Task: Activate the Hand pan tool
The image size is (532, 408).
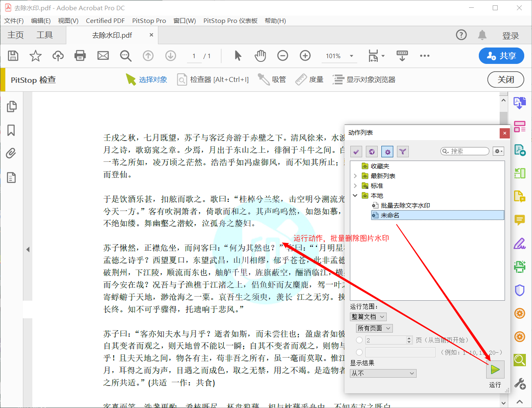Action: (x=260, y=56)
